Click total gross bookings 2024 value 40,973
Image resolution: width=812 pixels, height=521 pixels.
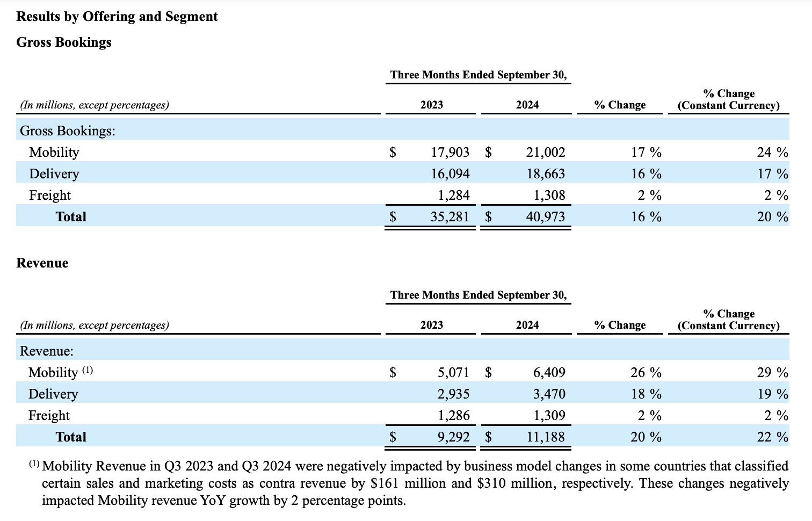pyautogui.click(x=545, y=217)
